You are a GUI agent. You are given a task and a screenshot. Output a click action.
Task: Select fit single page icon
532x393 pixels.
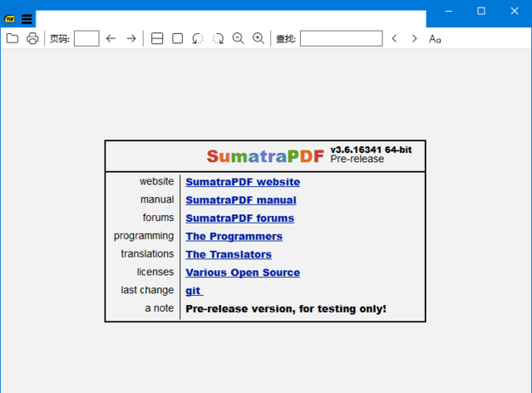[177, 38]
